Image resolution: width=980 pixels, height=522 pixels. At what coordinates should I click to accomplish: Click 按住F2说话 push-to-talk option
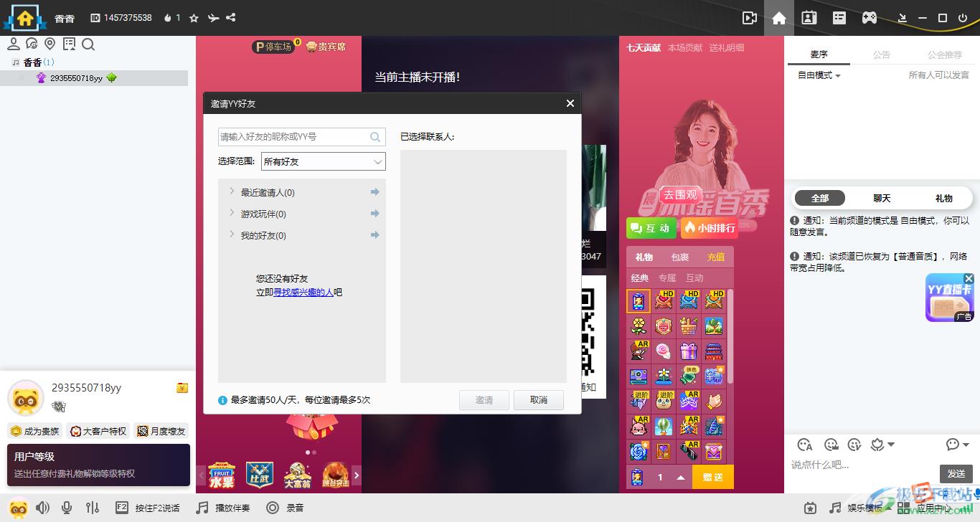click(148, 508)
